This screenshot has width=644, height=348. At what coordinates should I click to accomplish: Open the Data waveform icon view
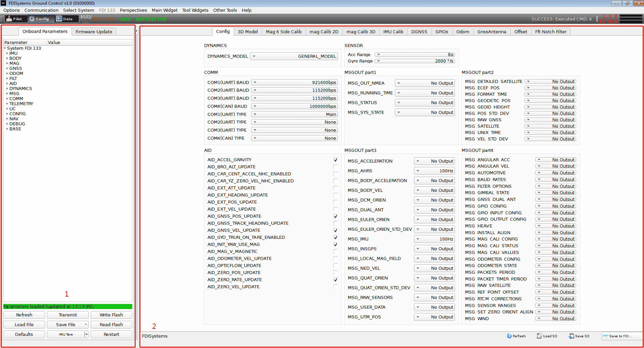pyautogui.click(x=59, y=19)
